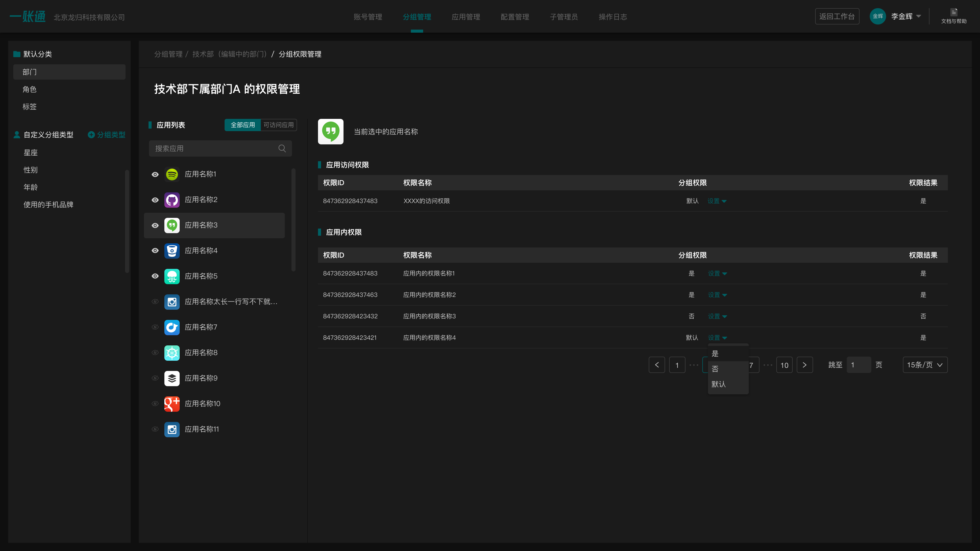
Task: Click the Hangouts icon next to 应用名称3
Action: pyautogui.click(x=172, y=225)
